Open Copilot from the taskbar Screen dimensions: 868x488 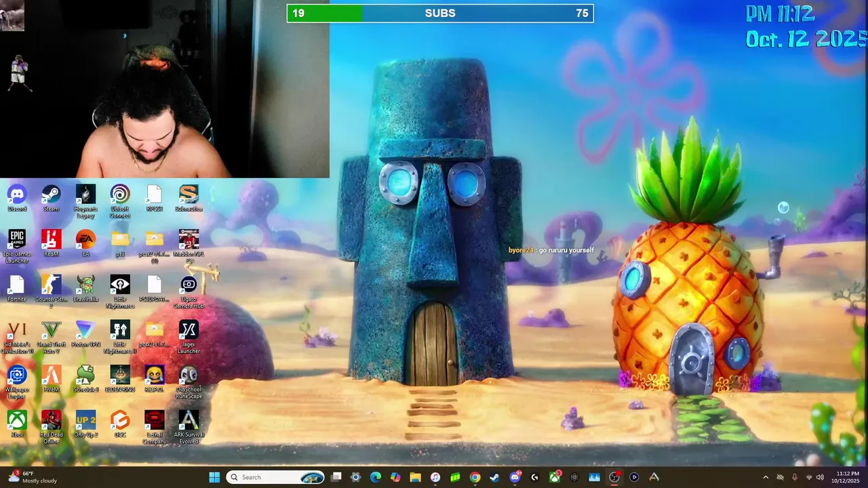(x=395, y=477)
